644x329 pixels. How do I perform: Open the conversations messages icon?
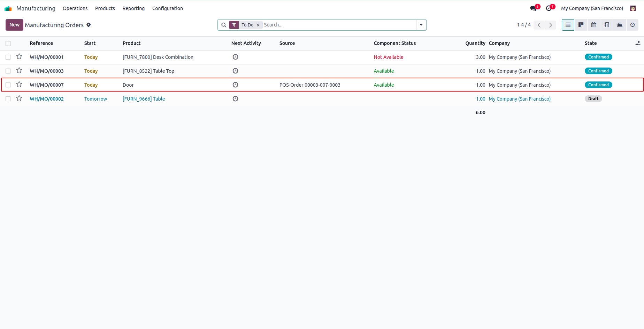(x=534, y=8)
